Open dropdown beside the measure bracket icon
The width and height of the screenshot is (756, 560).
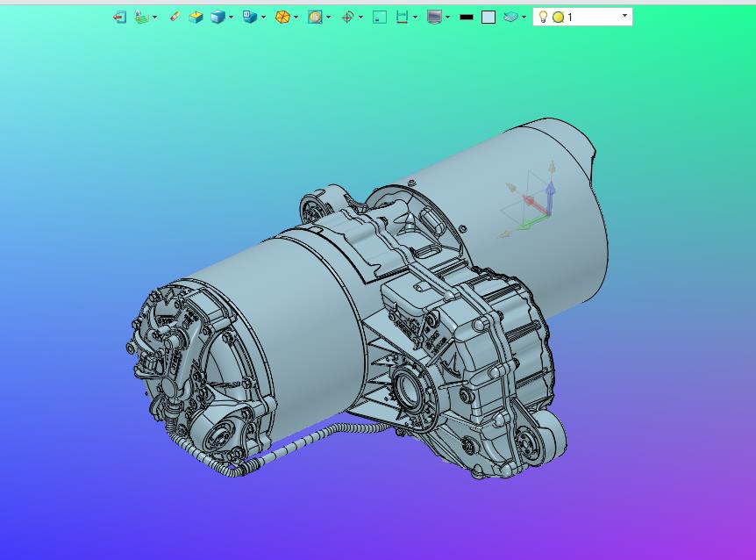(415, 18)
